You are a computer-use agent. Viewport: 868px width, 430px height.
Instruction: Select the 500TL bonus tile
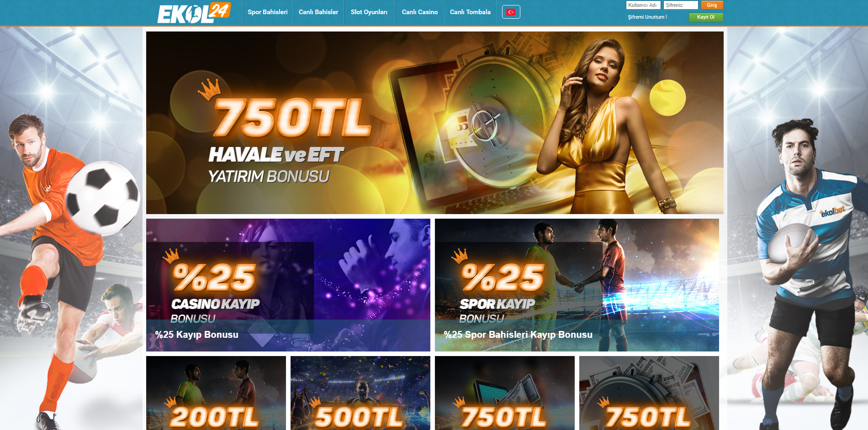pyautogui.click(x=360, y=393)
